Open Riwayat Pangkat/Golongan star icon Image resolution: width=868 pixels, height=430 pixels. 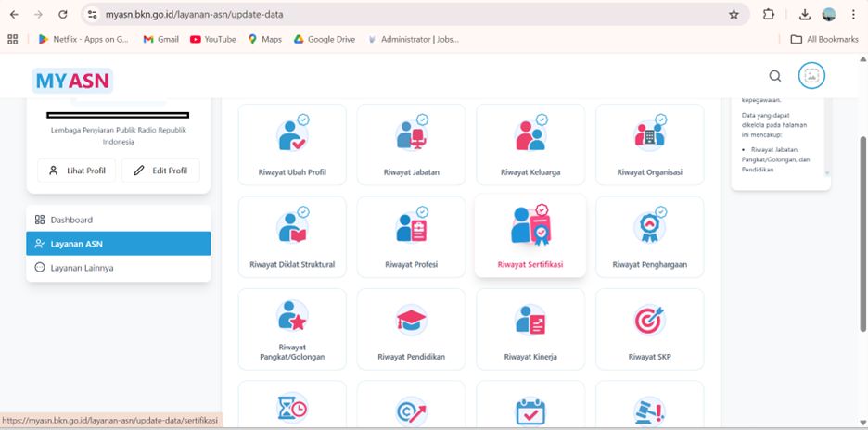[x=292, y=315]
